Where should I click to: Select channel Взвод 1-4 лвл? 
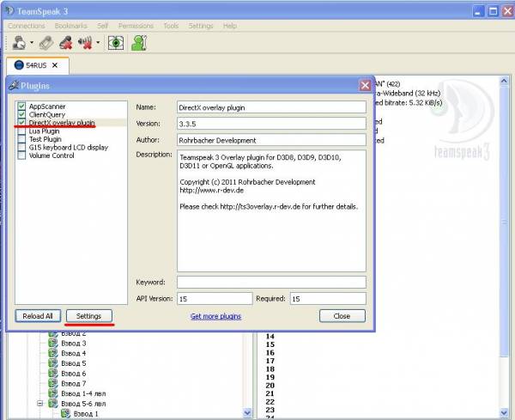[x=83, y=393]
